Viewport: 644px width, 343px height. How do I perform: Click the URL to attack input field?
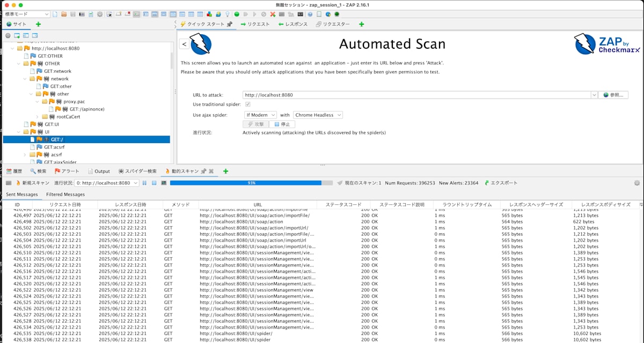click(416, 95)
